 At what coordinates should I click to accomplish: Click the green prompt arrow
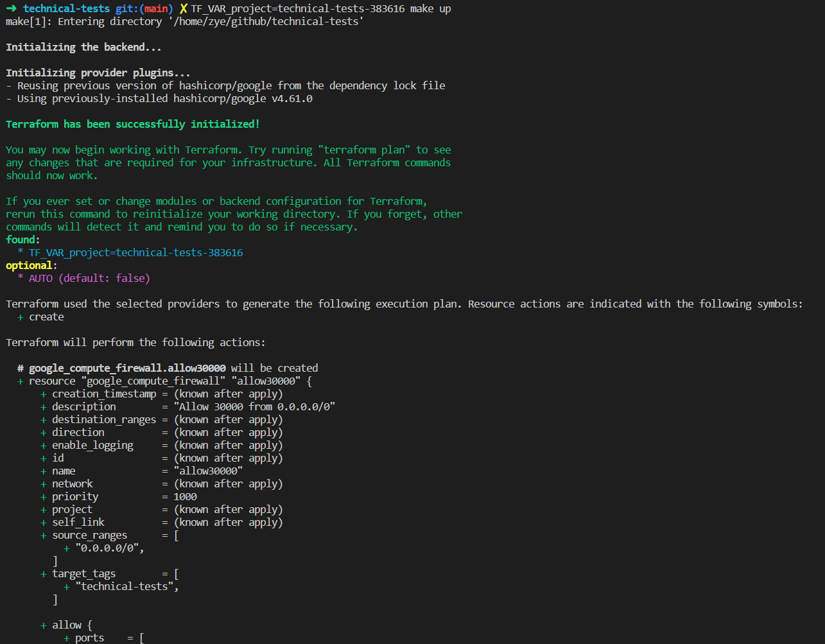point(11,8)
